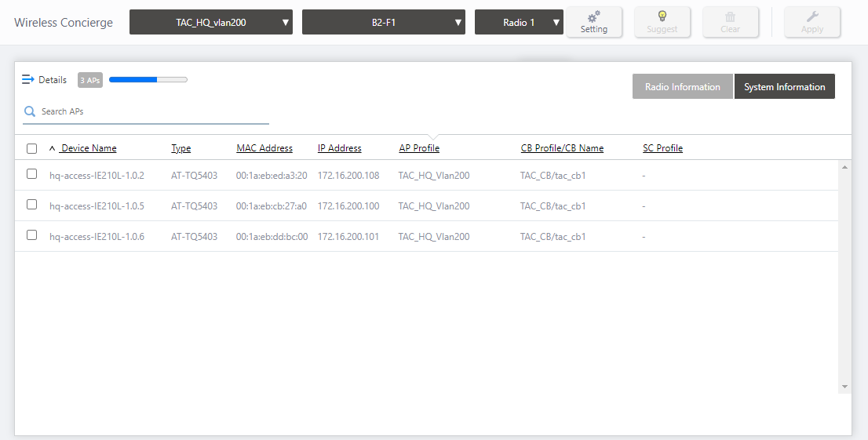
Task: Check the select-all header checkbox
Action: click(x=31, y=148)
